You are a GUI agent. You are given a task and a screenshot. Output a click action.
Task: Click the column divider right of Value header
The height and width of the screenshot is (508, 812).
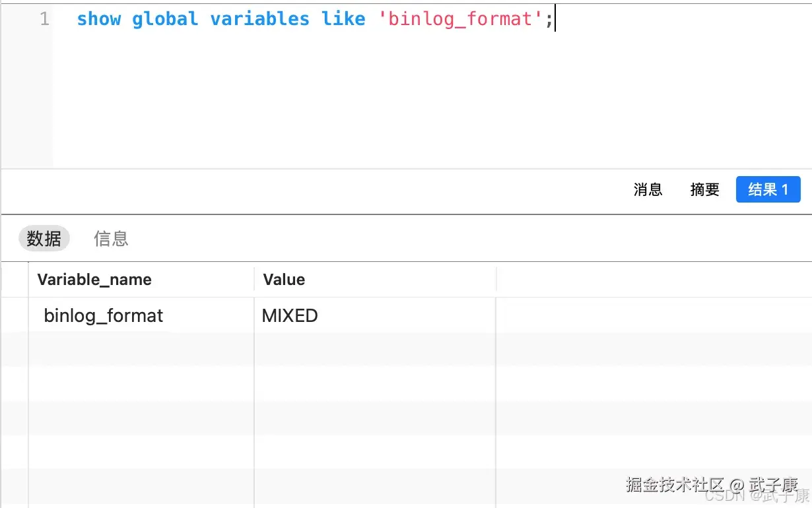496,280
